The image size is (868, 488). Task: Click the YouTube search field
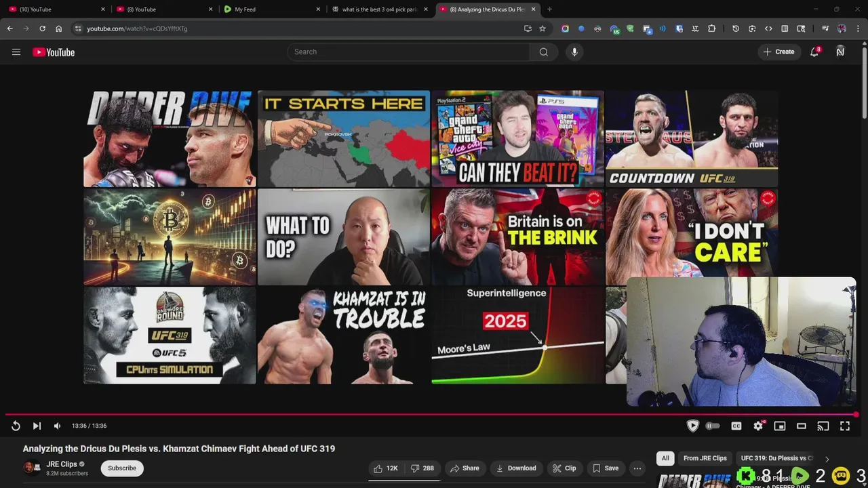408,52
